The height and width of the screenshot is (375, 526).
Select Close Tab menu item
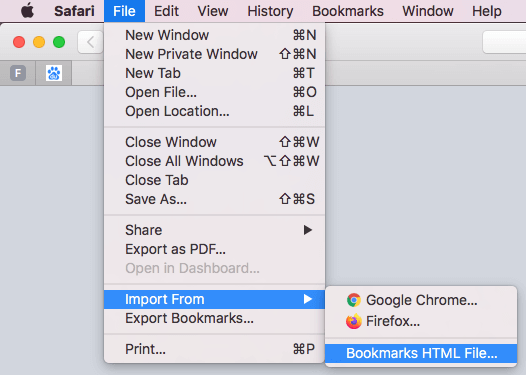pyautogui.click(x=214, y=180)
